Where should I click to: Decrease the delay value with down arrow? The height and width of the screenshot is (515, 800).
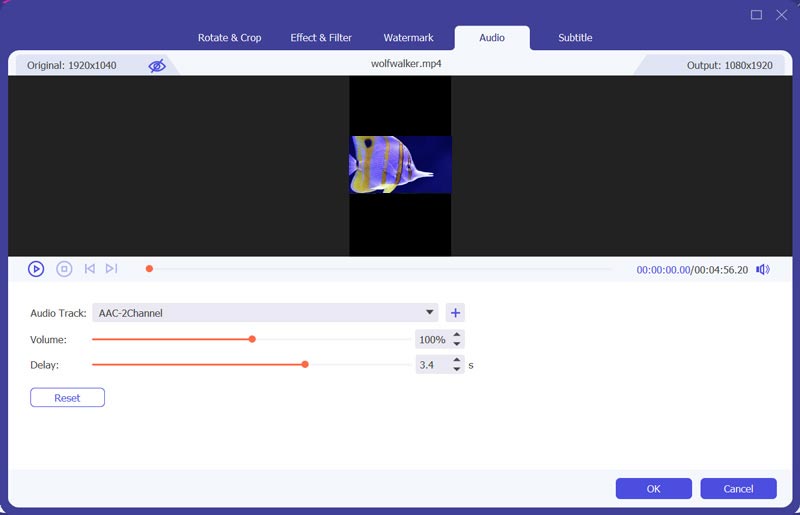click(x=457, y=370)
